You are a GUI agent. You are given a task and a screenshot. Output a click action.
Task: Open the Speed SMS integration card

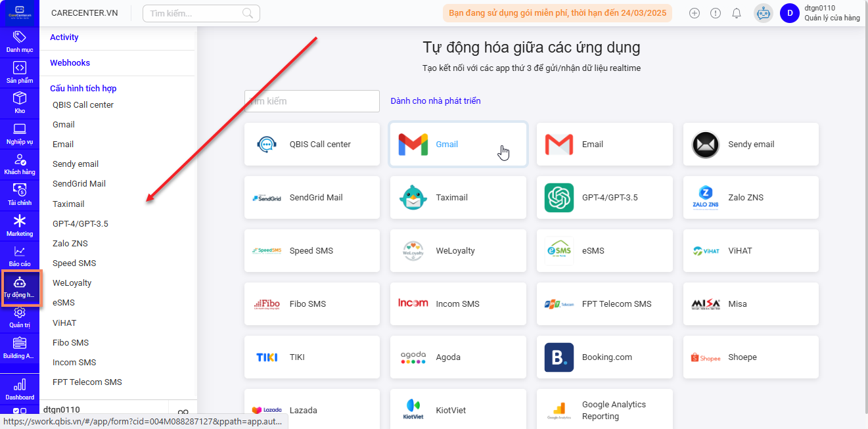coord(312,251)
